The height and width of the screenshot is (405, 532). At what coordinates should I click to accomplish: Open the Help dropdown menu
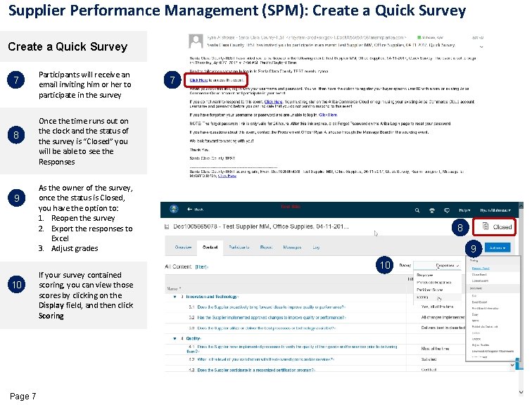pyautogui.click(x=464, y=210)
